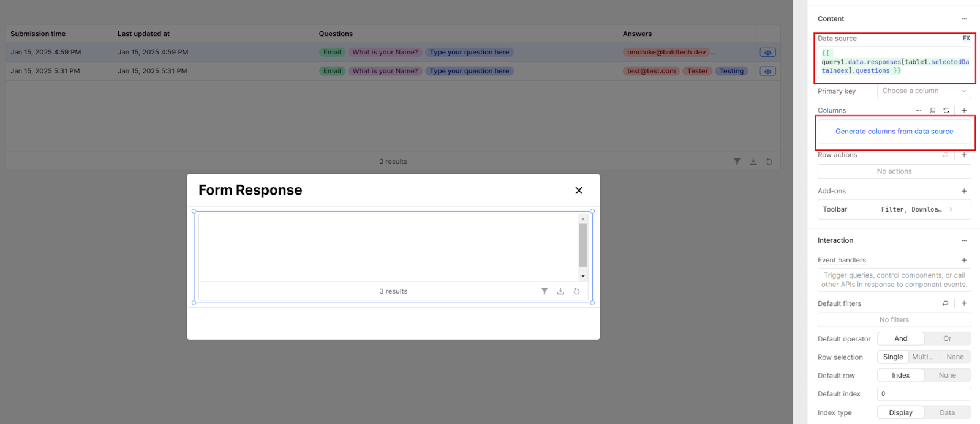The width and height of the screenshot is (980, 424).
Task: Click the modal table scrollbar up arrow
Action: point(583,219)
